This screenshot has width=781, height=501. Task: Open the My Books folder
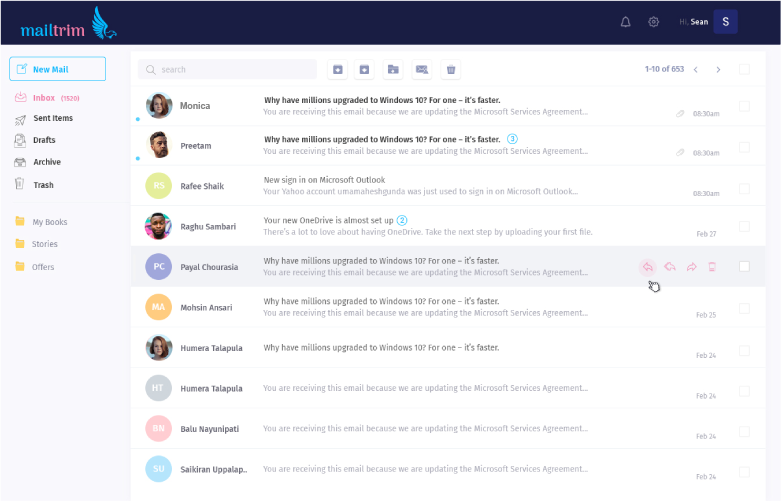pos(41,222)
